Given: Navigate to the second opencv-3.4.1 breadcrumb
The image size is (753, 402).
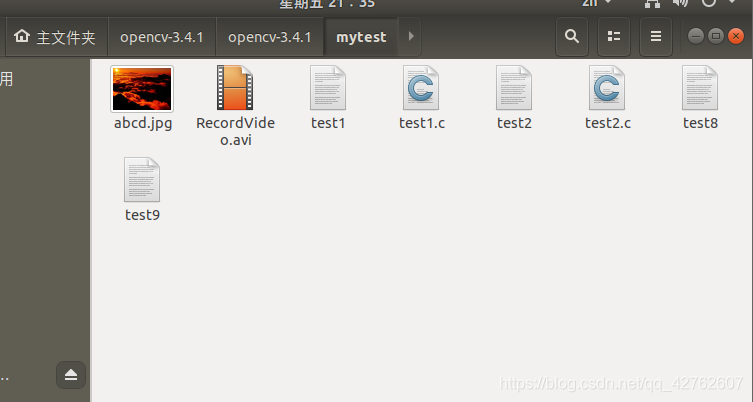Looking at the screenshot, I should tap(270, 37).
